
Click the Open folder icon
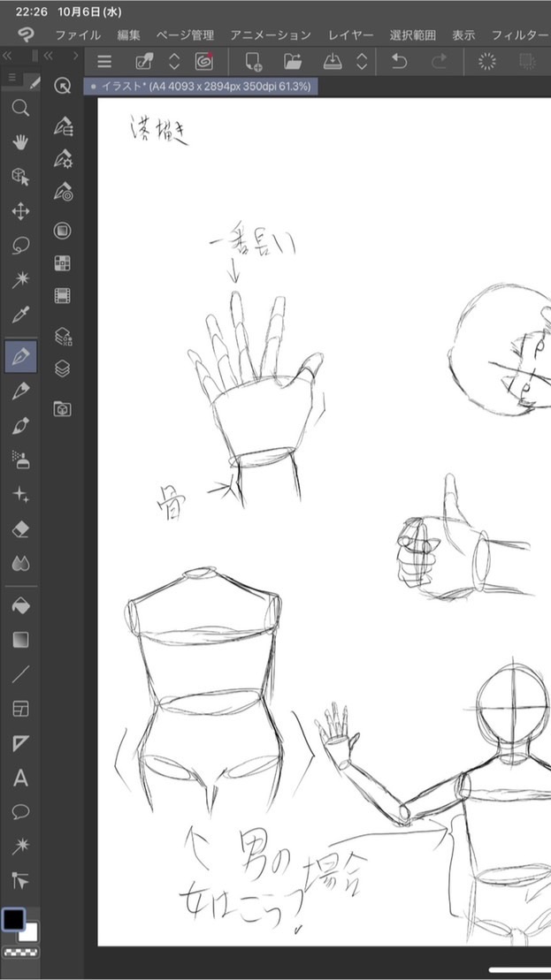[293, 61]
